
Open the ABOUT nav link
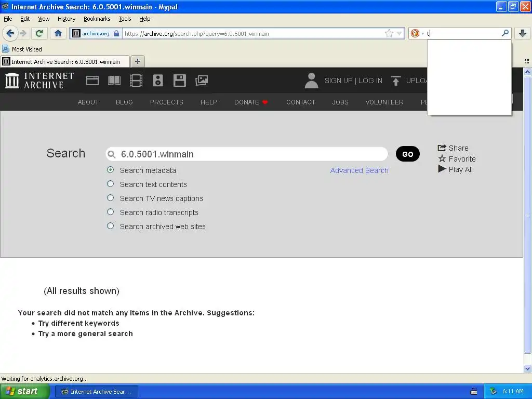[88, 102]
